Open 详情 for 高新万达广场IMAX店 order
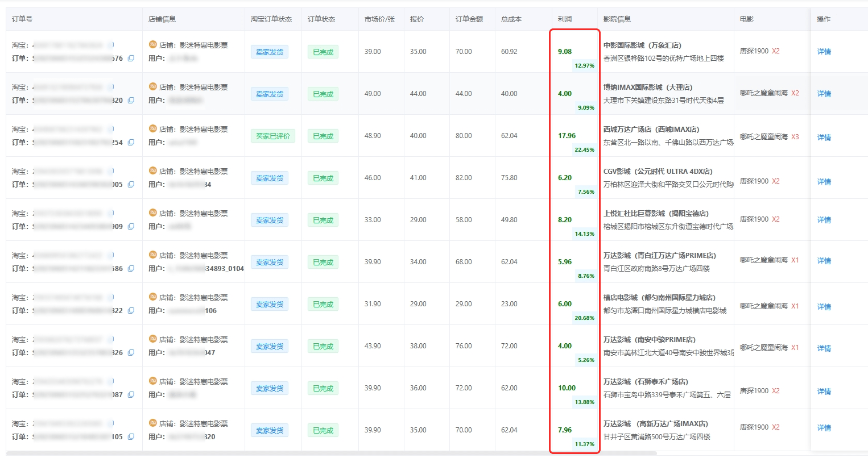The image size is (868, 458). pyautogui.click(x=824, y=428)
